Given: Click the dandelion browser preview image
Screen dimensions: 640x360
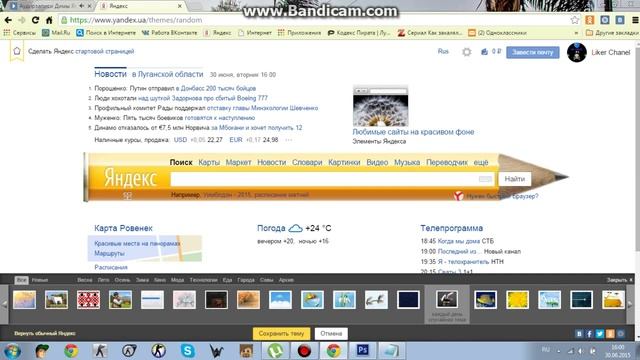Looking at the screenshot, I should tap(380, 107).
